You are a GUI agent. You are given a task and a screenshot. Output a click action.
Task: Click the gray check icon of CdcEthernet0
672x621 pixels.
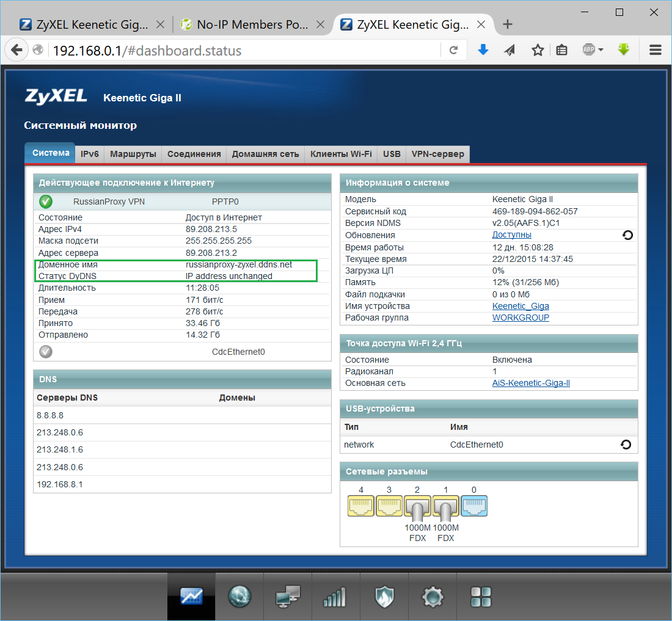[46, 352]
